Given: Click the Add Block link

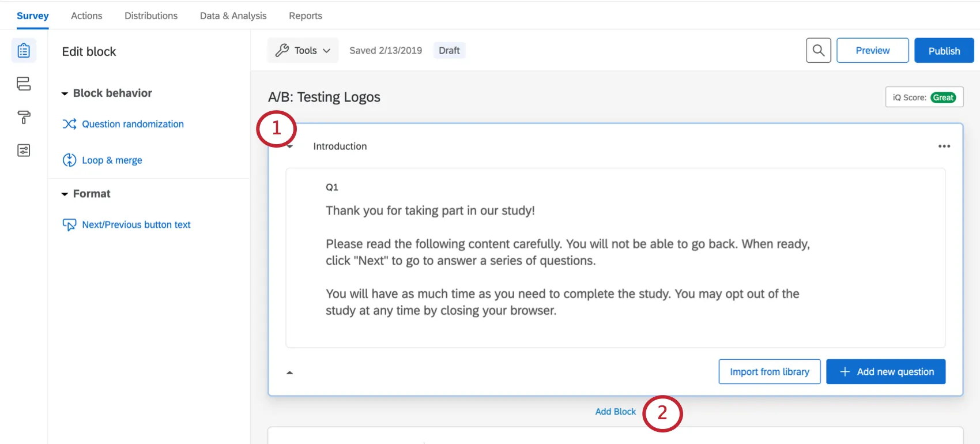Looking at the screenshot, I should [x=615, y=411].
